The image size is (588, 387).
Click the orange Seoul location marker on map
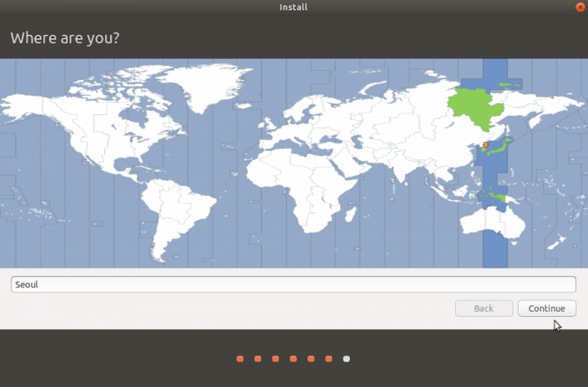[x=485, y=145]
